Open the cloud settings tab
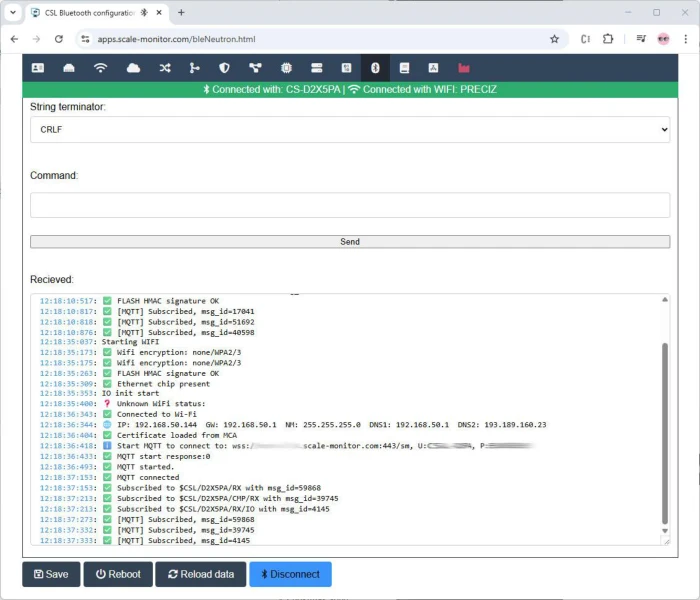700x600 pixels. [x=133, y=68]
